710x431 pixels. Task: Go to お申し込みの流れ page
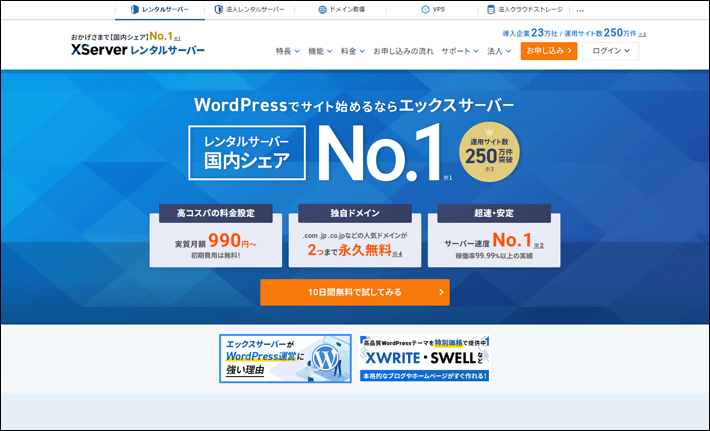403,51
